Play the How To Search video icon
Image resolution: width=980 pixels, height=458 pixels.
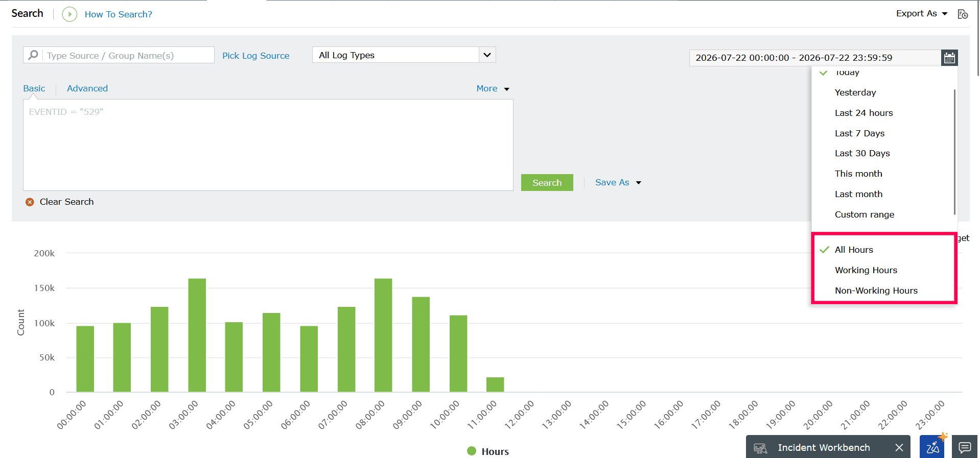69,14
